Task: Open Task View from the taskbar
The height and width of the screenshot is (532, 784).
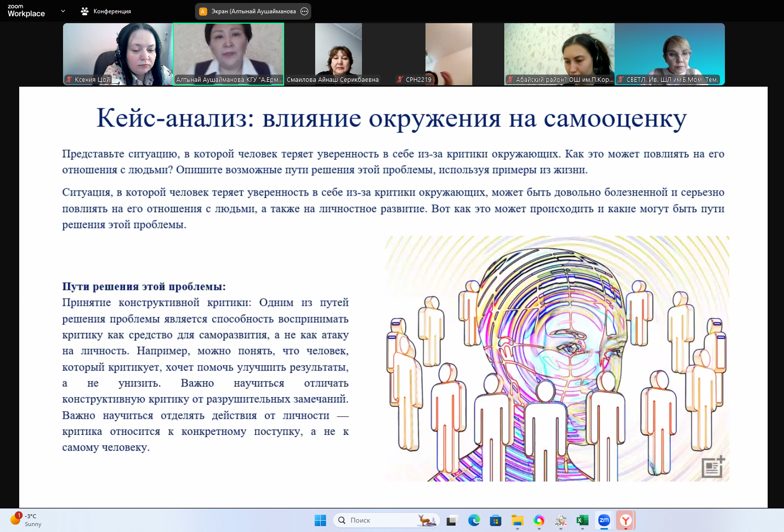Action: click(x=452, y=520)
